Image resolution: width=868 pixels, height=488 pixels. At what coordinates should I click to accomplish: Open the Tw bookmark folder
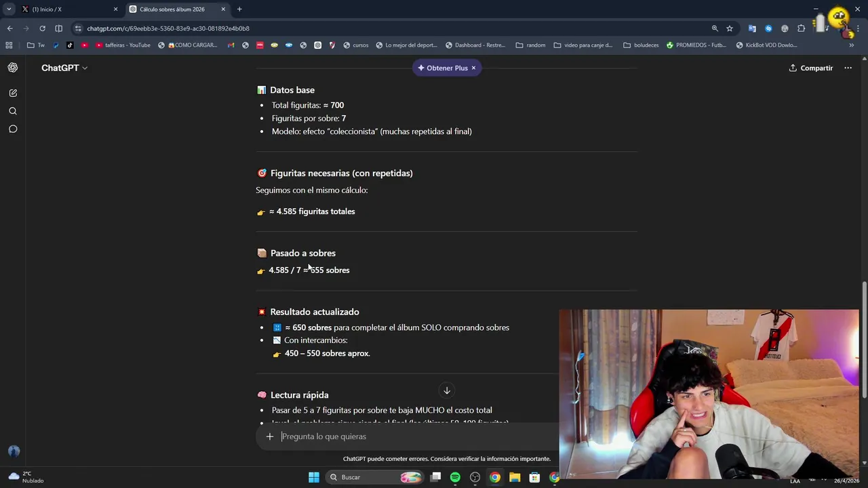click(x=36, y=45)
